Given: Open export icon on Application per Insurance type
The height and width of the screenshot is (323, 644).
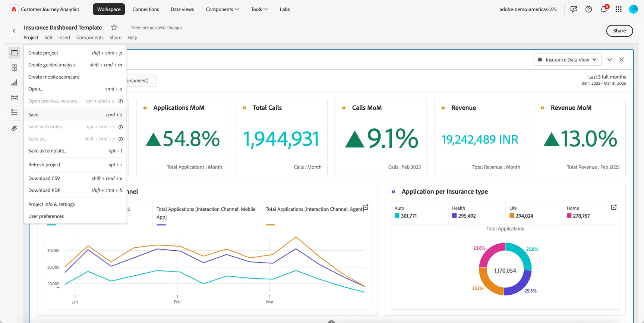Looking at the screenshot, I should 614,207.
